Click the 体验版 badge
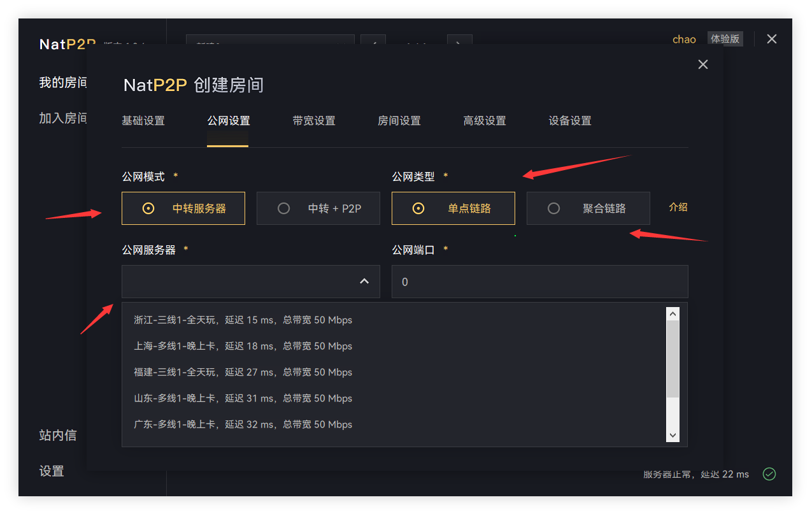 pyautogui.click(x=725, y=39)
